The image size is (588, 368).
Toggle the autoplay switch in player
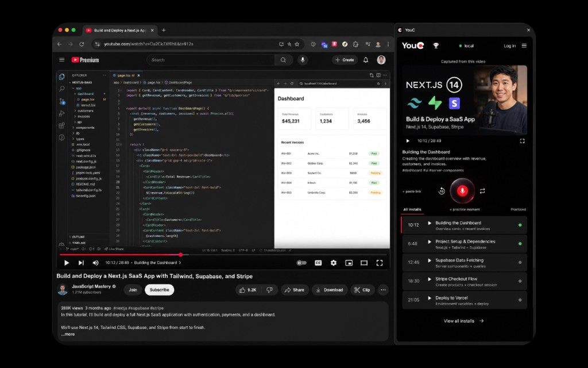(x=301, y=263)
